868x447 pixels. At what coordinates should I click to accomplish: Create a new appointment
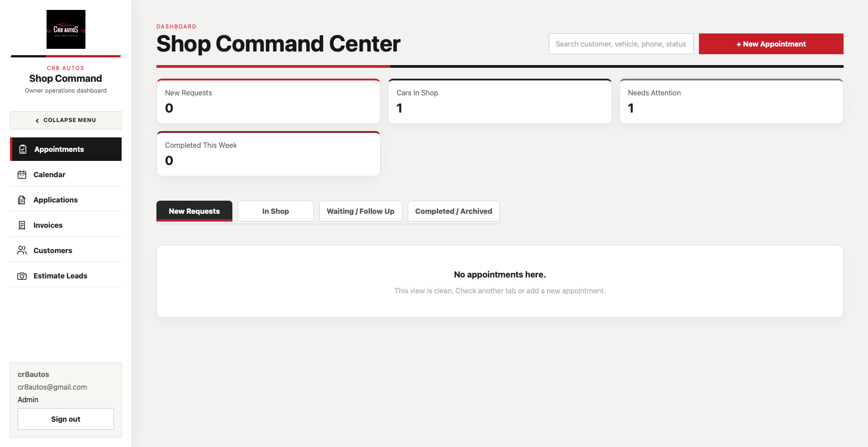771,44
